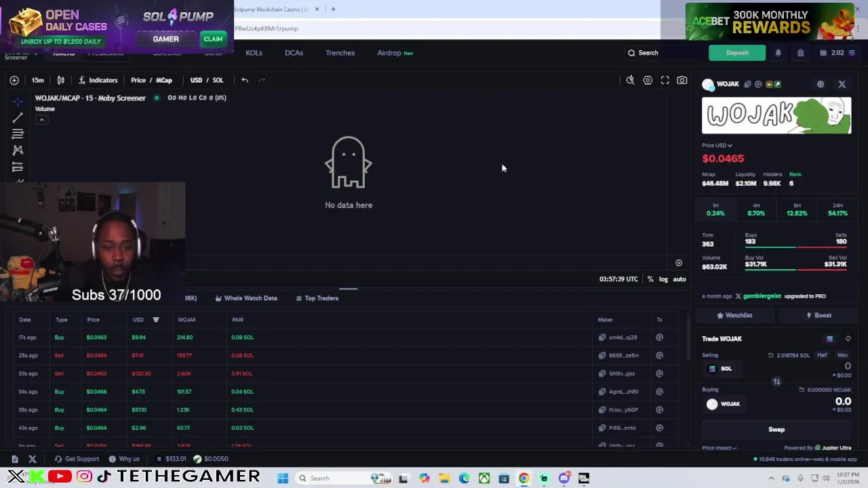Open the Trenches tab
This screenshot has width=868, height=488.
[x=340, y=53]
